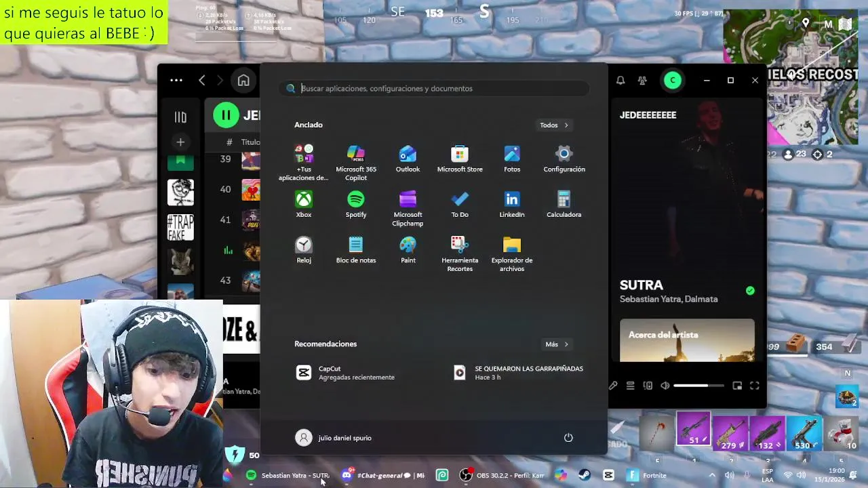868x488 pixels.
Task: Launch the Xbox app
Action: [304, 205]
